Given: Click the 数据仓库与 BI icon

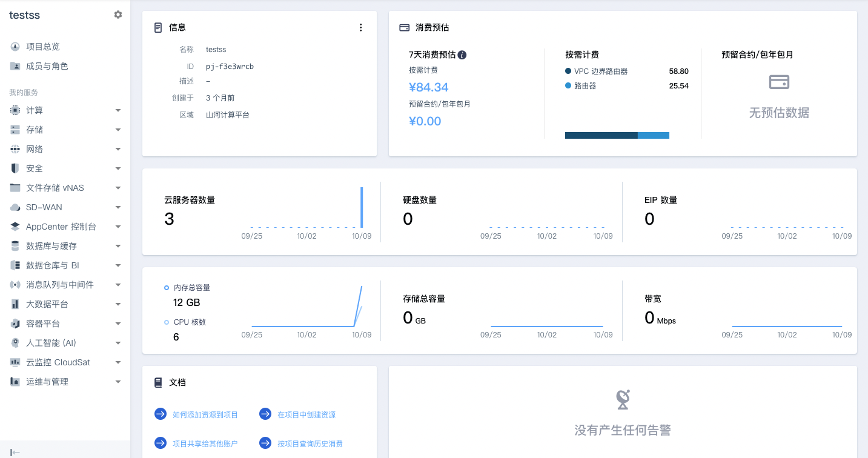Looking at the screenshot, I should (x=15, y=265).
